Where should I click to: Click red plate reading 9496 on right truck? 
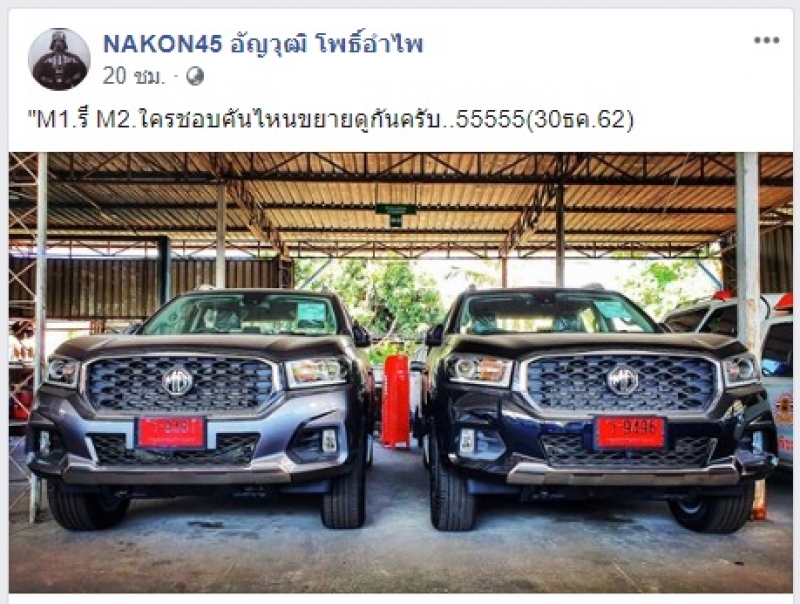[631, 433]
